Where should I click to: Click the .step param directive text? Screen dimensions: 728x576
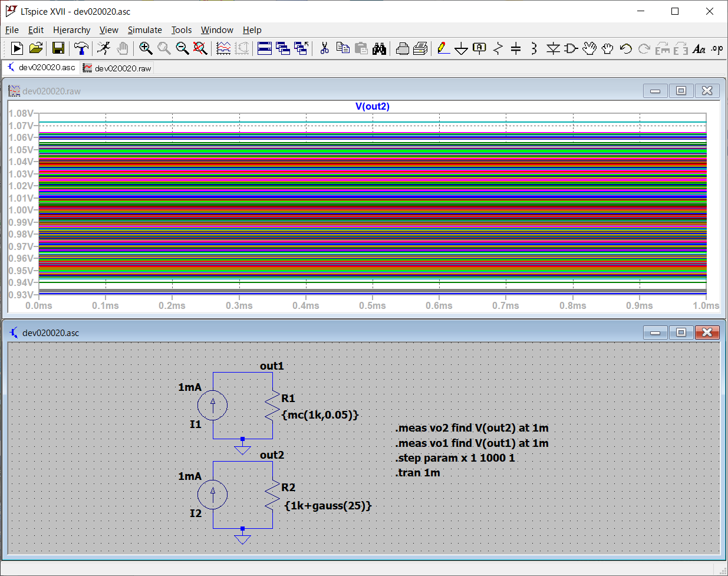454,458
